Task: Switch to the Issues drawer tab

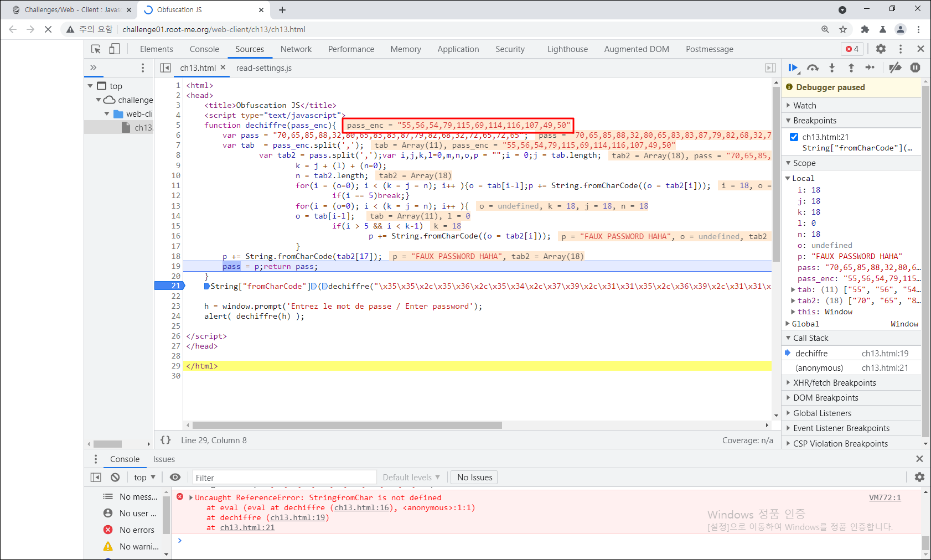Action: pyautogui.click(x=164, y=459)
